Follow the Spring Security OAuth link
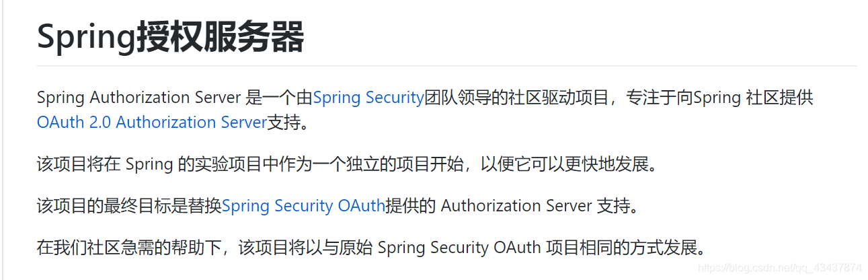The width and height of the screenshot is (868, 280). [x=303, y=205]
